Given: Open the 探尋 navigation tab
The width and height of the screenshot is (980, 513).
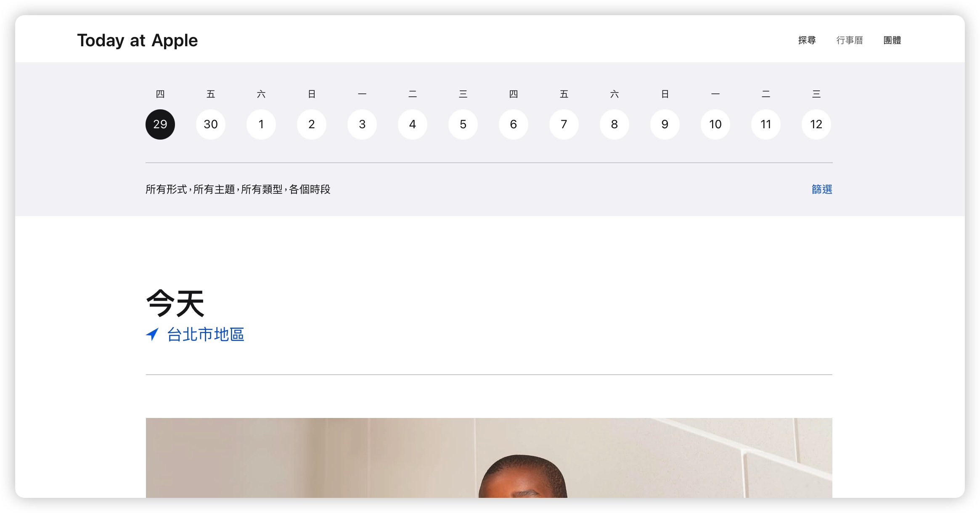Looking at the screenshot, I should [807, 40].
